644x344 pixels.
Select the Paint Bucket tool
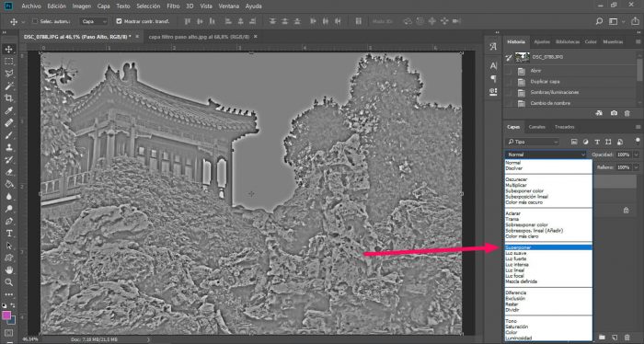[x=8, y=184]
